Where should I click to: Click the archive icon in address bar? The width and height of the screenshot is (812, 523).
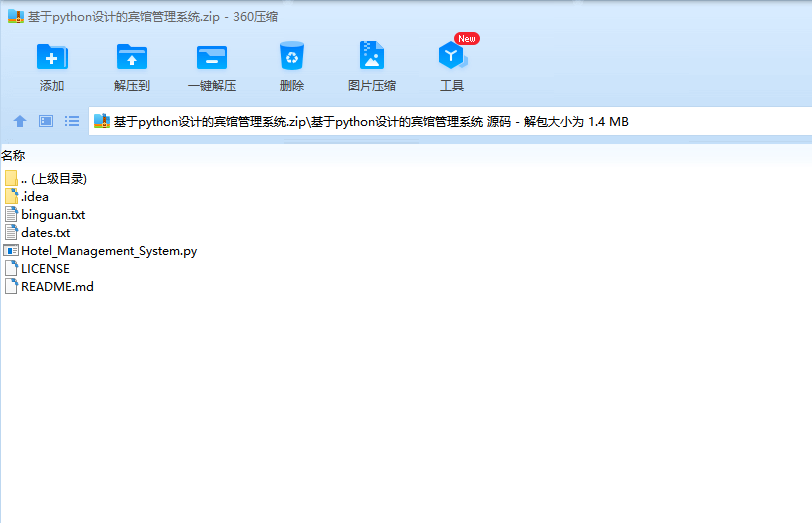tap(102, 121)
